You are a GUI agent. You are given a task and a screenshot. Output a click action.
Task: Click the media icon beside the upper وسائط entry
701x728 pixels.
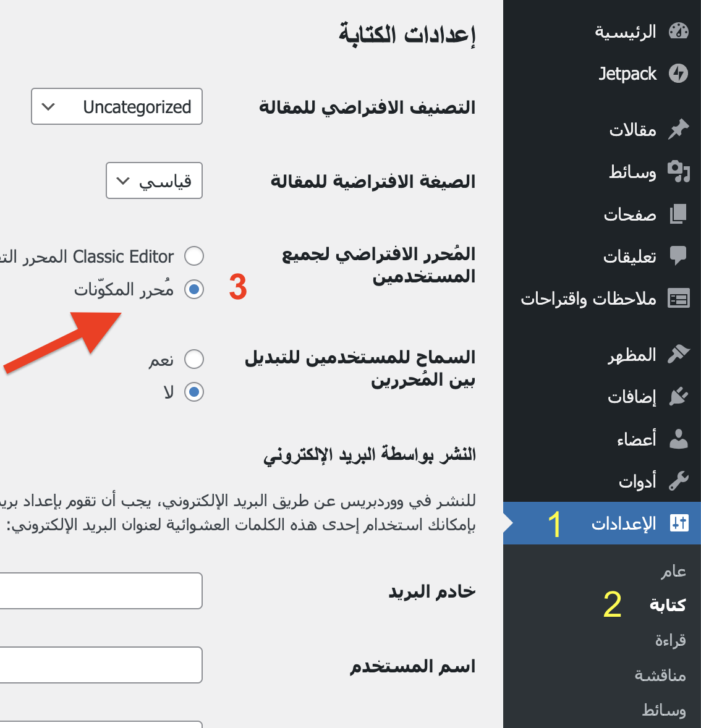[x=678, y=172]
